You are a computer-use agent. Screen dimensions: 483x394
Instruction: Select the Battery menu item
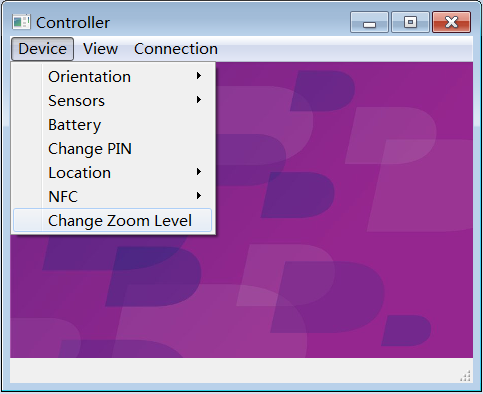tap(112, 125)
